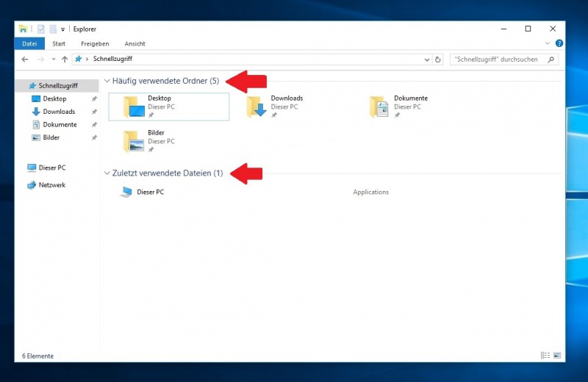Open the Datei ribbon tab
Viewport: 588px width, 382px height.
(29, 43)
